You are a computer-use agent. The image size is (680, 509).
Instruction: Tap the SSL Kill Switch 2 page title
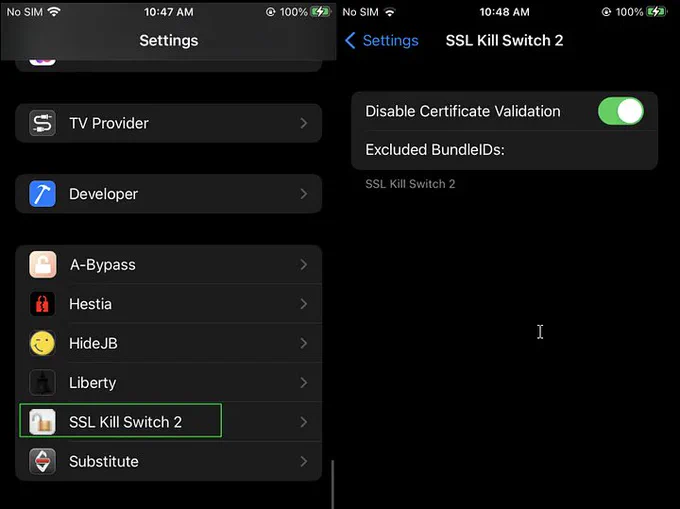(x=504, y=40)
